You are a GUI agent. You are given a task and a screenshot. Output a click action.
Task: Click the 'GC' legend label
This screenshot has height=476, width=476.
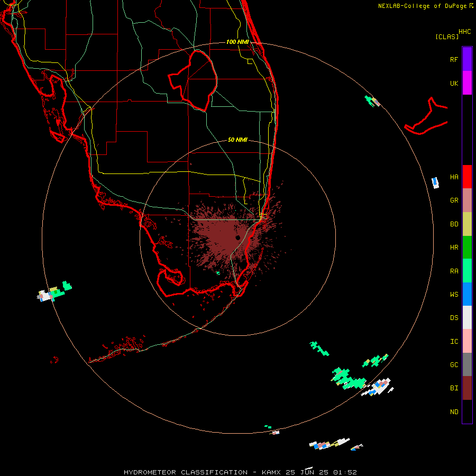click(454, 364)
